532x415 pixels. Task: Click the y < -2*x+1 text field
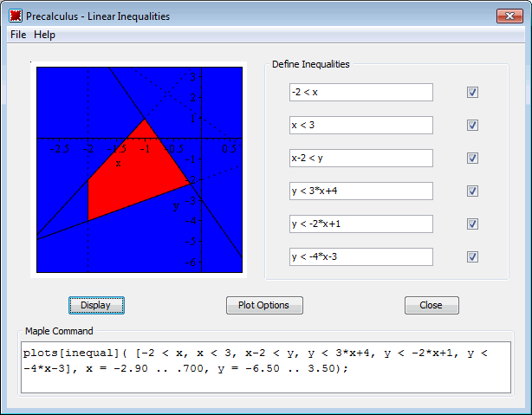tap(360, 224)
